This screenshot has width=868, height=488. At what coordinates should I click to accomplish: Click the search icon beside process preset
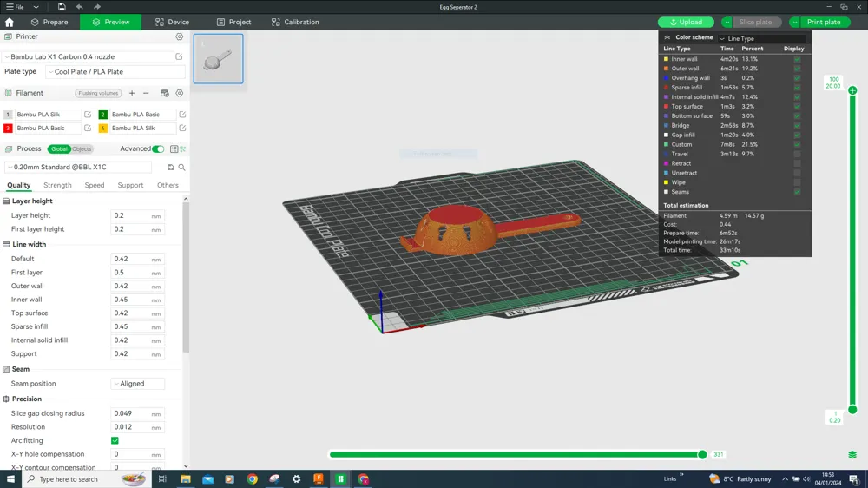(181, 168)
